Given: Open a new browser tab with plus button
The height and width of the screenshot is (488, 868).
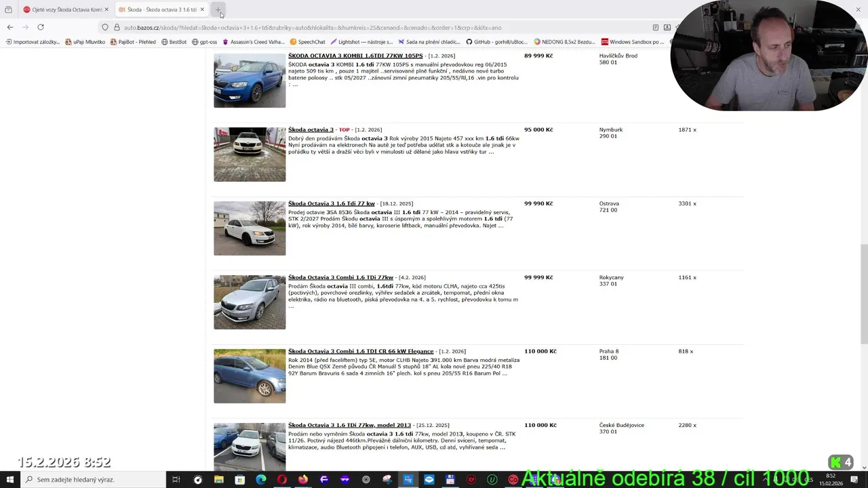Looking at the screenshot, I should [218, 9].
